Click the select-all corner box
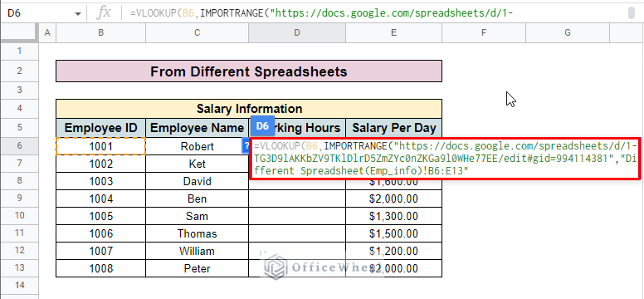 pos(19,33)
